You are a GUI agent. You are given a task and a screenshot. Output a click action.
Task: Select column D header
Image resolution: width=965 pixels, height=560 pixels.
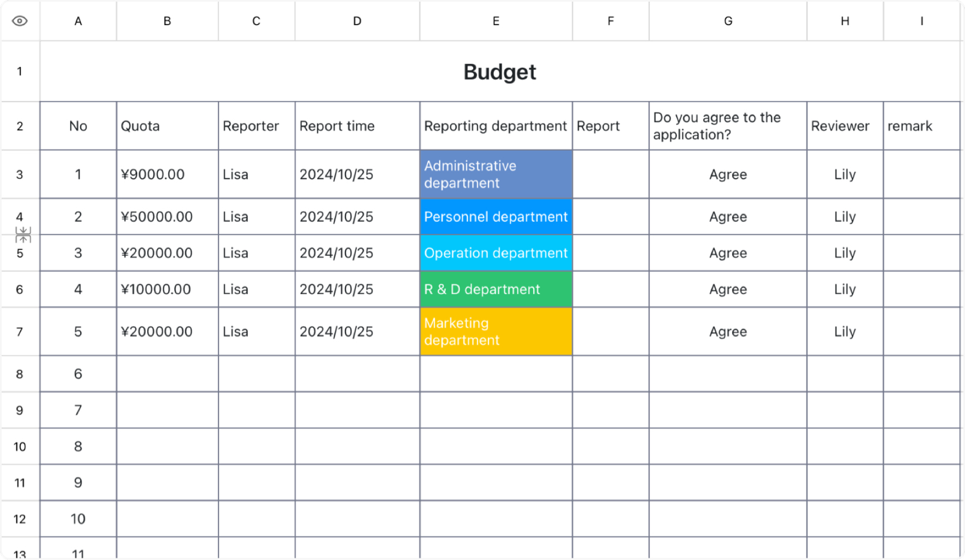[357, 21]
